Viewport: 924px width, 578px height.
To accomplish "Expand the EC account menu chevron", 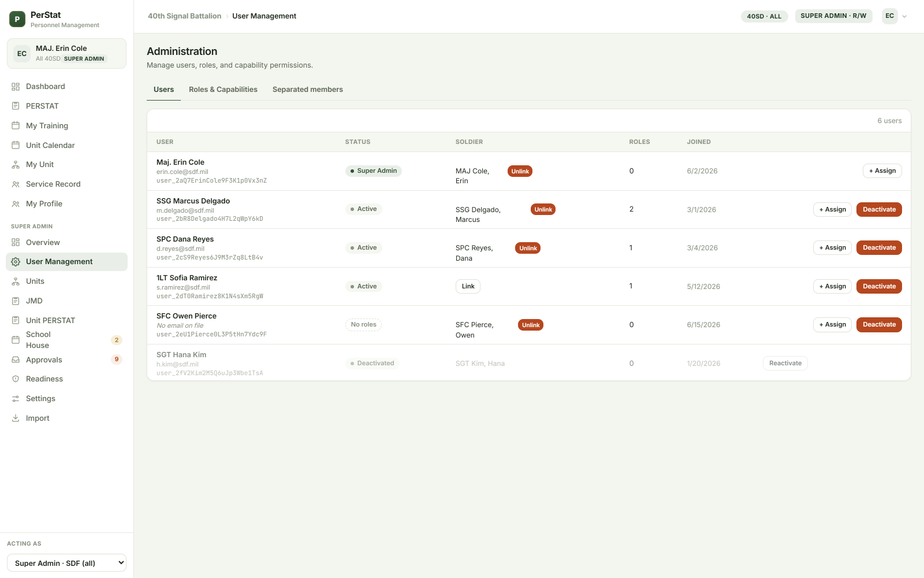I will click(x=904, y=16).
